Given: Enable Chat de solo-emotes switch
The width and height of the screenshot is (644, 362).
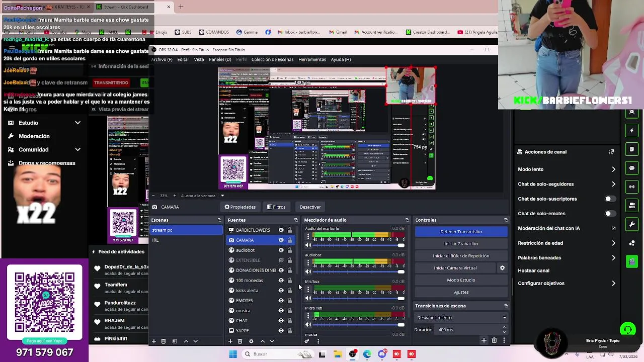Looking at the screenshot, I should [x=610, y=213].
